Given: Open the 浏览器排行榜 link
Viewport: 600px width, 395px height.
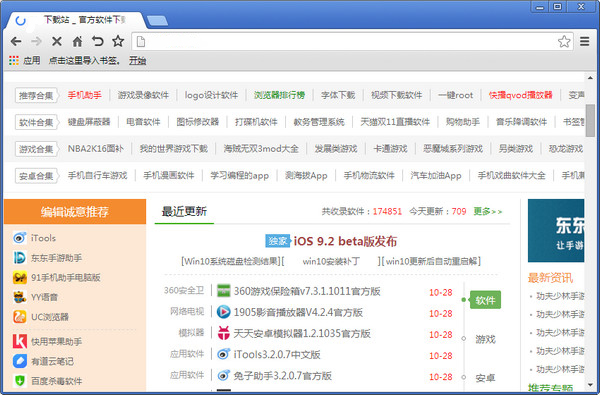Looking at the screenshot, I should pyautogui.click(x=279, y=95).
